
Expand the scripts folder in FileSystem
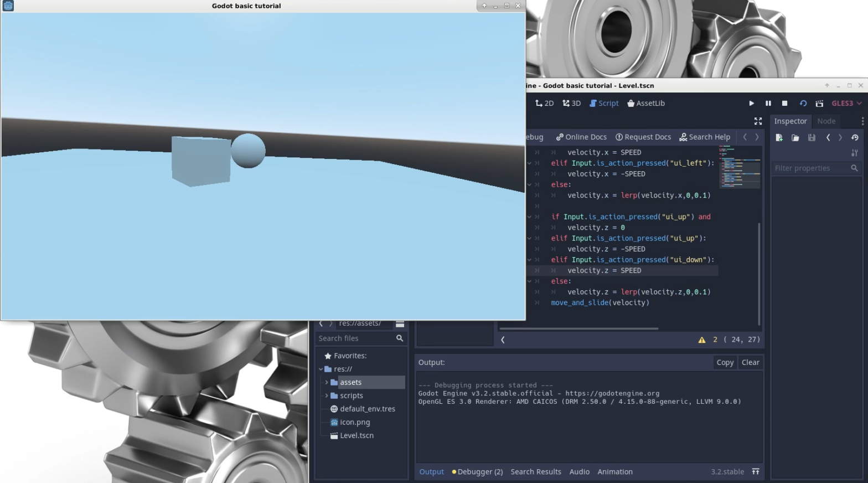[327, 395]
